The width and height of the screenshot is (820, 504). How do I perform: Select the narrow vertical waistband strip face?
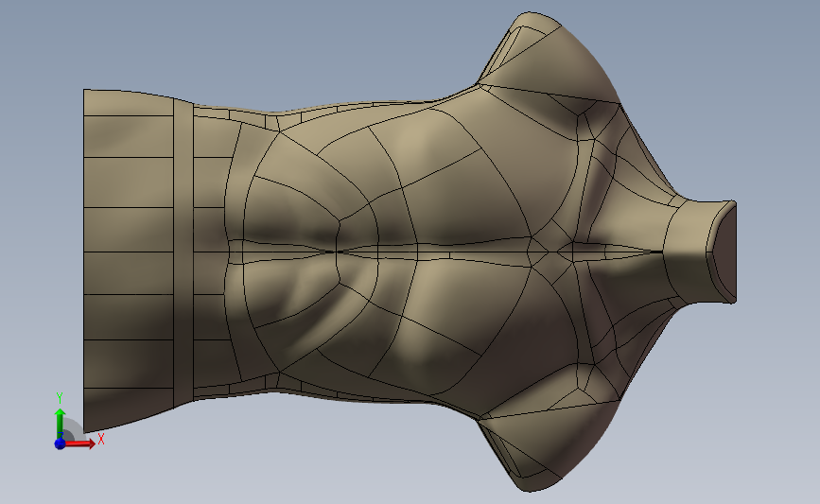(x=183, y=252)
